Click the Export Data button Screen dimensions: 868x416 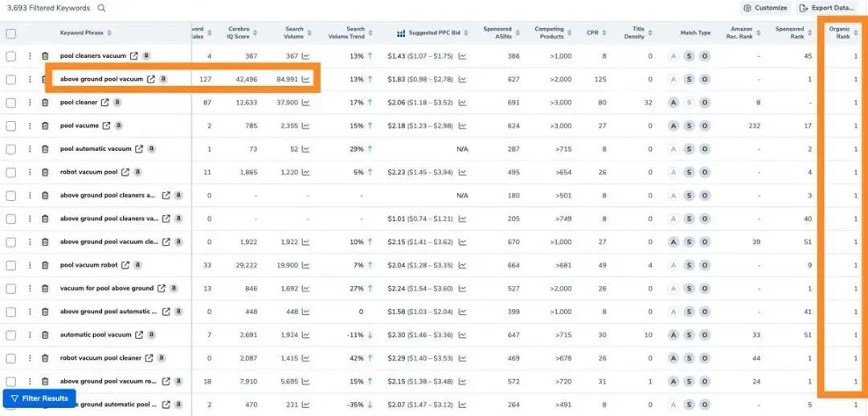[x=827, y=8]
